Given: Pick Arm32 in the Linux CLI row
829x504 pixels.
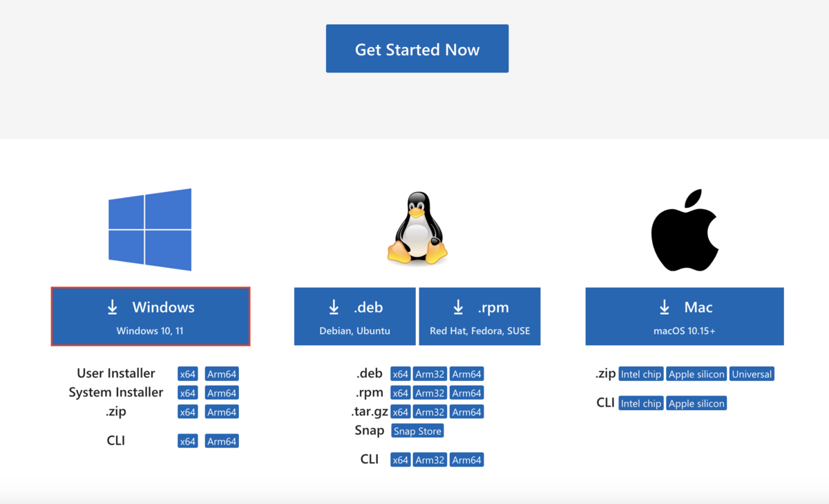Looking at the screenshot, I should (430, 460).
